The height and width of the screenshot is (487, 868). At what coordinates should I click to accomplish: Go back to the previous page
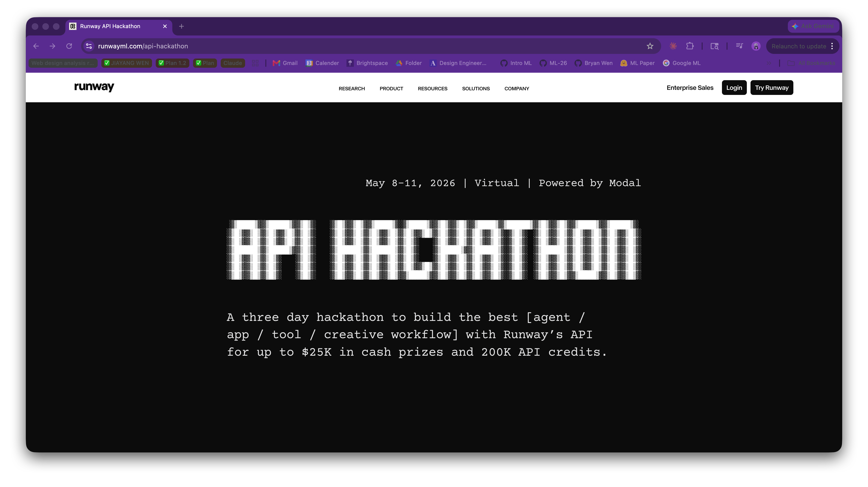click(36, 46)
